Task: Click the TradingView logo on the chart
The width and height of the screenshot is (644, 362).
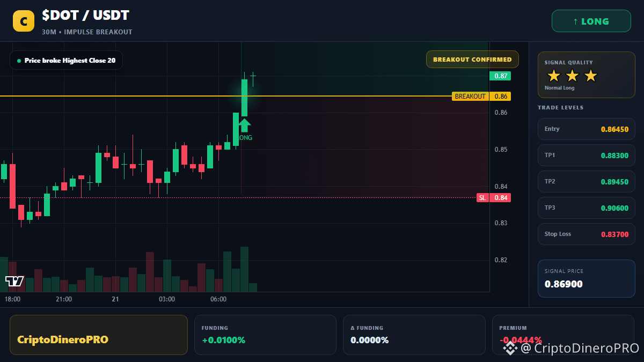Action: (x=14, y=280)
